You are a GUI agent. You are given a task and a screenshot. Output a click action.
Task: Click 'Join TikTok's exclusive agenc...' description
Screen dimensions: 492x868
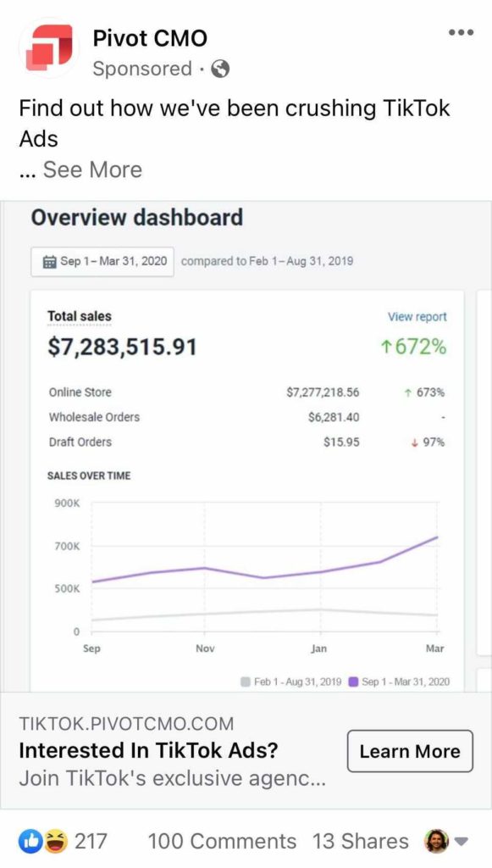pos(173,778)
